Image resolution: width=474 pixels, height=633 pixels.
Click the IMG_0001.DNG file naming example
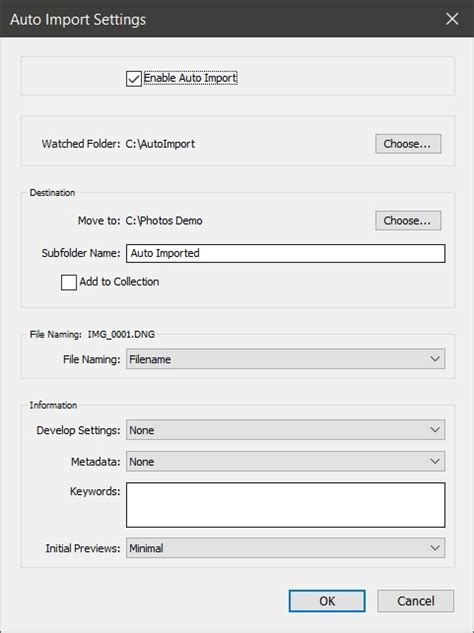(x=121, y=334)
